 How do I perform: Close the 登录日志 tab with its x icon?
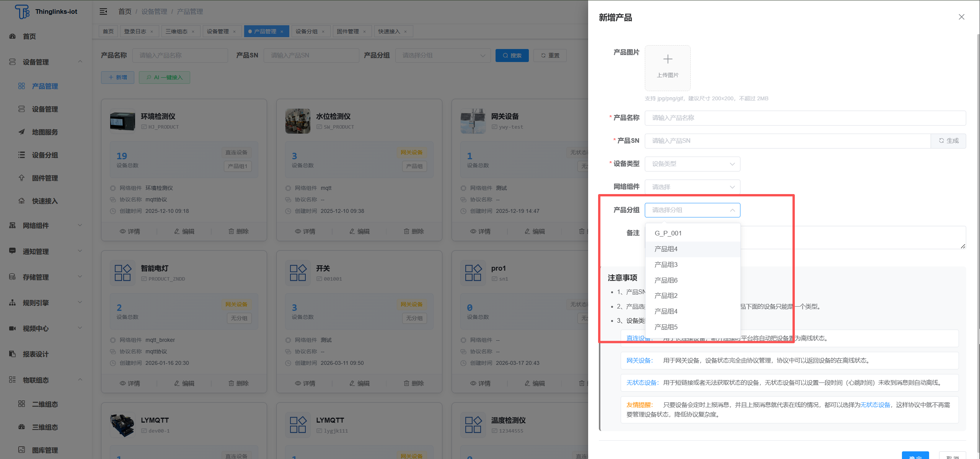pos(152,31)
